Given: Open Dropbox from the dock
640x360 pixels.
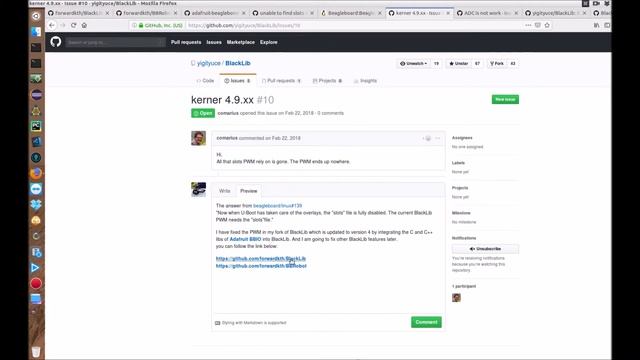Looking at the screenshot, I should [x=36, y=204].
